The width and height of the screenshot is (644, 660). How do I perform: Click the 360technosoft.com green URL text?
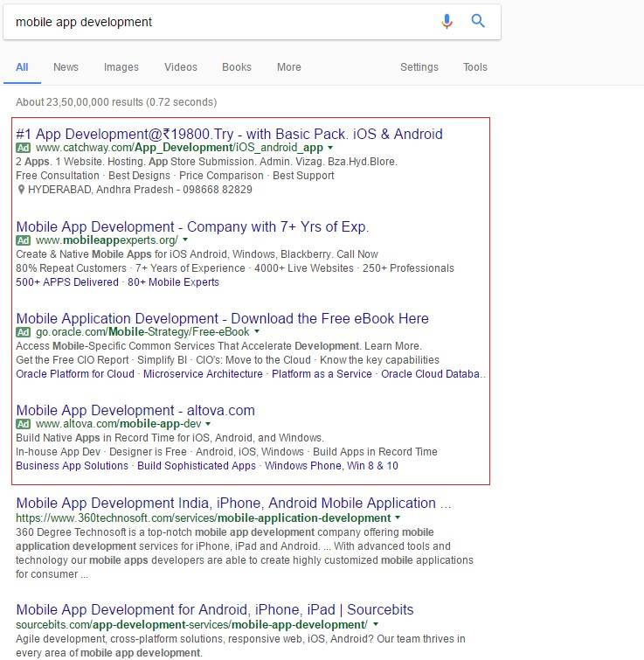pos(204,518)
